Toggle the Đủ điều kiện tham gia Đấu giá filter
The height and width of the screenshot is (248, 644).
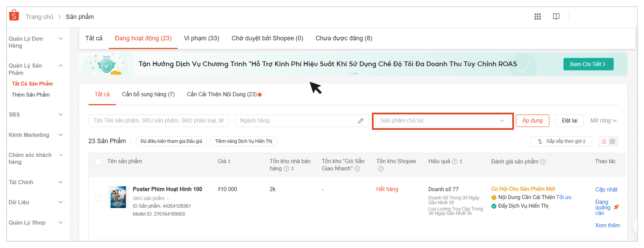171,141
